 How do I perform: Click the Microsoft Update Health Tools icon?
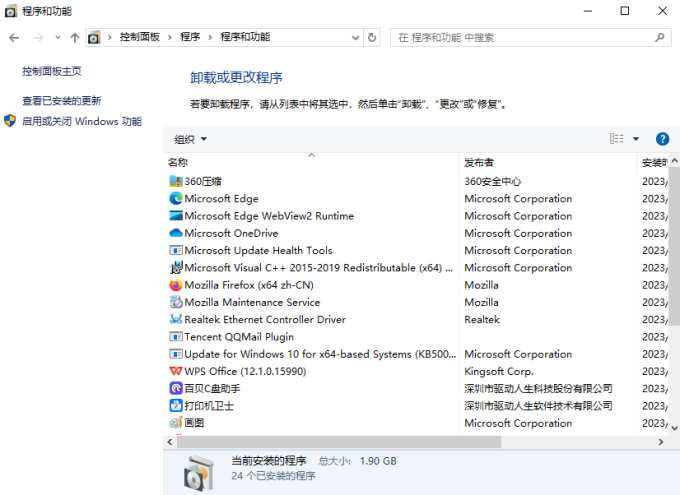pyautogui.click(x=176, y=250)
